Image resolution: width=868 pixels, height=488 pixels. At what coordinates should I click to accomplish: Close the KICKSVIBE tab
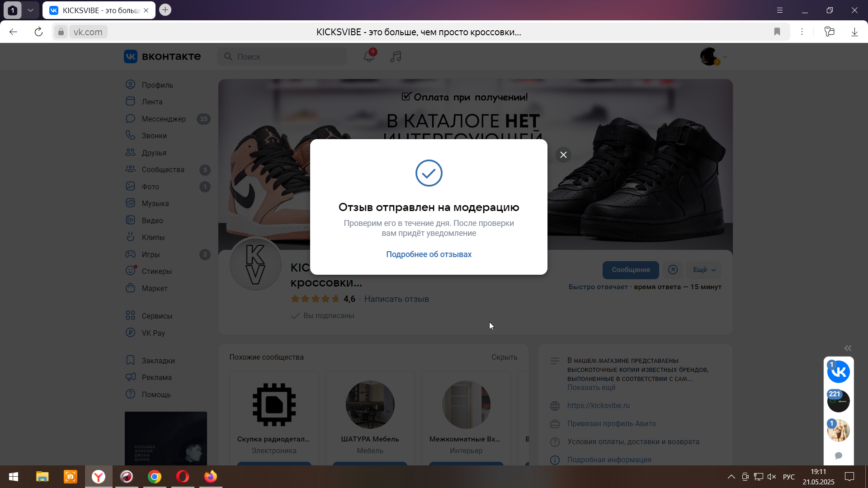146,10
